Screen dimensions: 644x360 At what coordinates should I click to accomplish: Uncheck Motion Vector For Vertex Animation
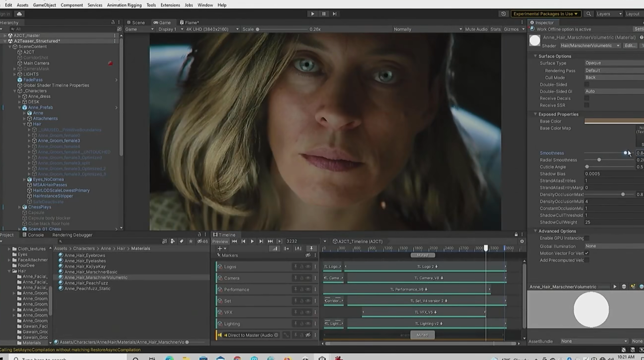point(587,253)
